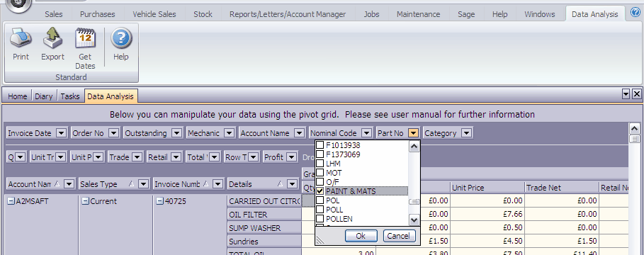Open the Order No filter dropdown
Screen dimensions: 644x255
click(x=114, y=133)
